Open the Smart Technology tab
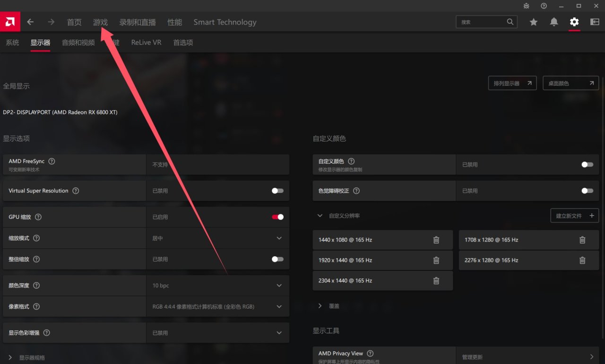 click(x=225, y=22)
